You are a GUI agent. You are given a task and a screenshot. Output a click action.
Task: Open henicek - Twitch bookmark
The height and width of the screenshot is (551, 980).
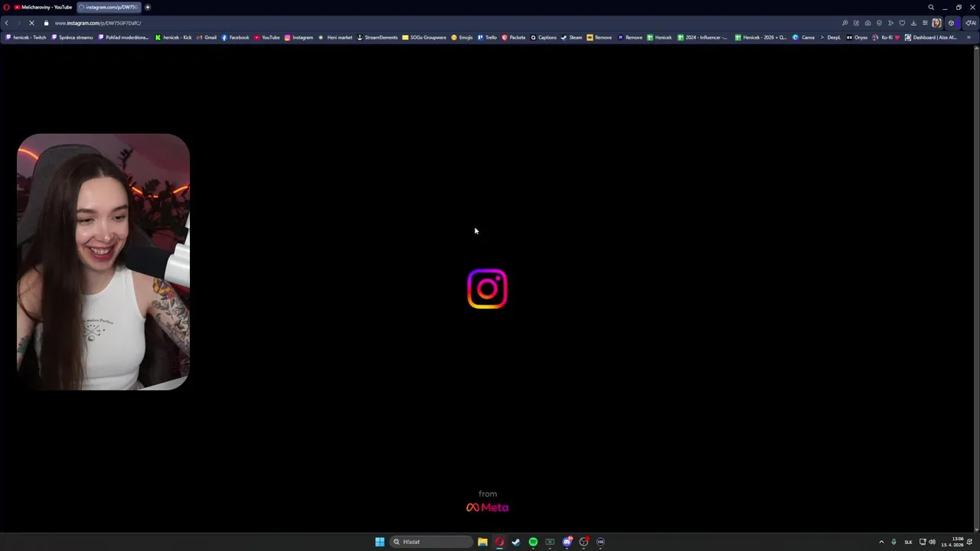[26, 37]
